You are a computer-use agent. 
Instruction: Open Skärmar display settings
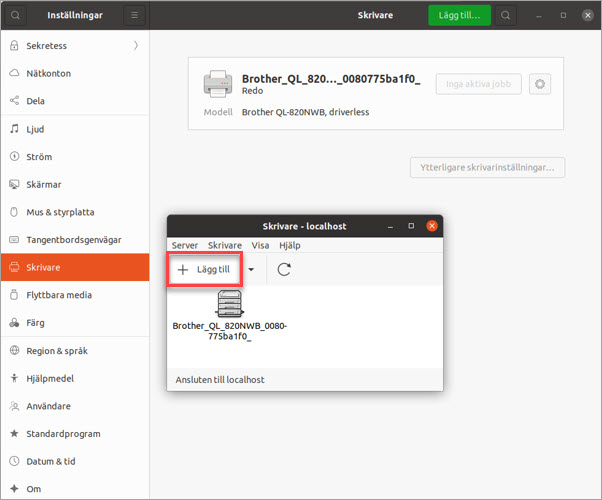[x=42, y=185]
